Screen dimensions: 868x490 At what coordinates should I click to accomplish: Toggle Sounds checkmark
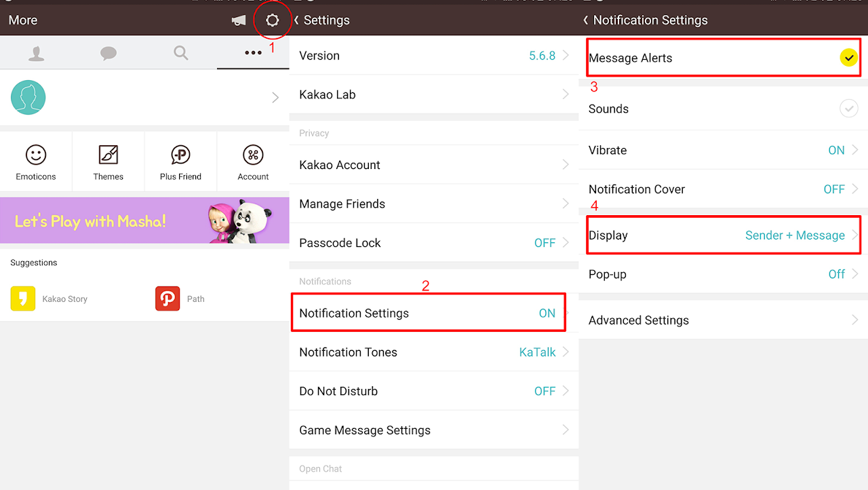pos(848,109)
